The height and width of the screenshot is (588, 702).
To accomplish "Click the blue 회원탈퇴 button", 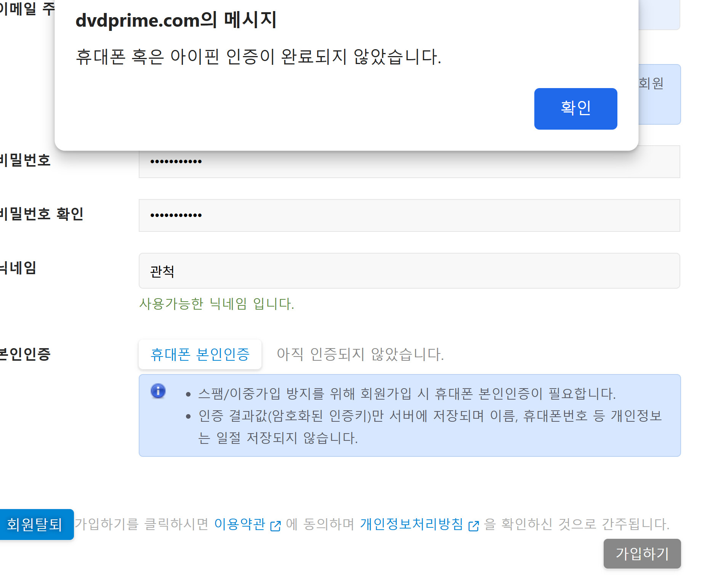I will [x=35, y=524].
